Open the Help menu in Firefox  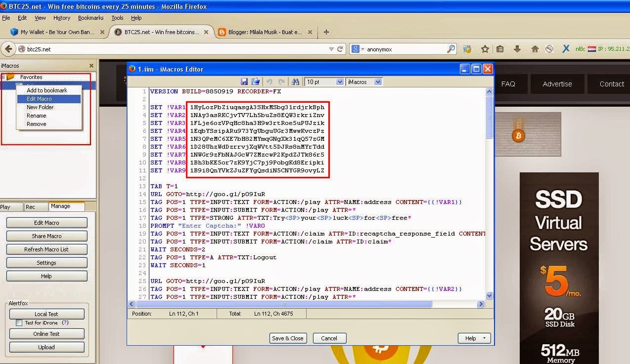pos(136,18)
